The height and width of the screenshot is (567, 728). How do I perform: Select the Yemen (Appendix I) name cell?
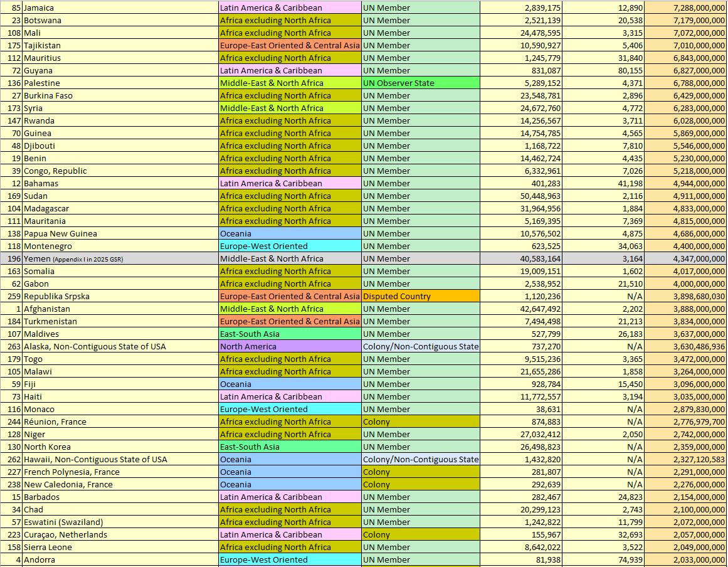coord(120,258)
